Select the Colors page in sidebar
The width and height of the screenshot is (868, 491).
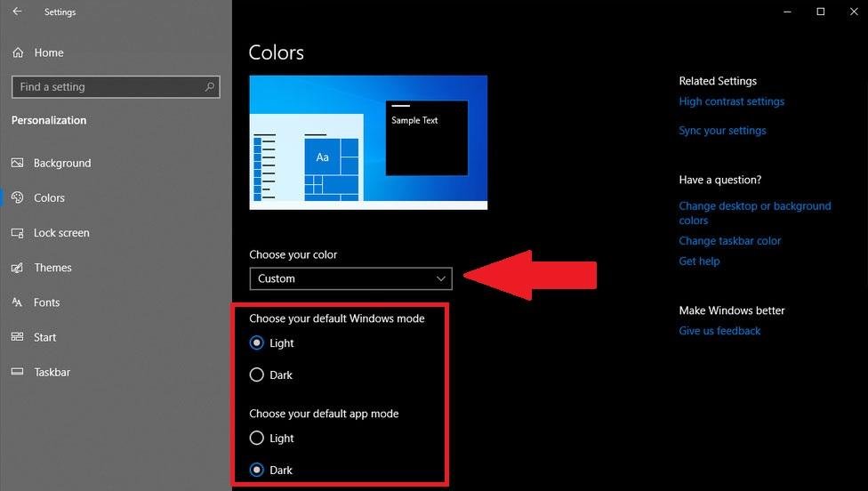49,198
